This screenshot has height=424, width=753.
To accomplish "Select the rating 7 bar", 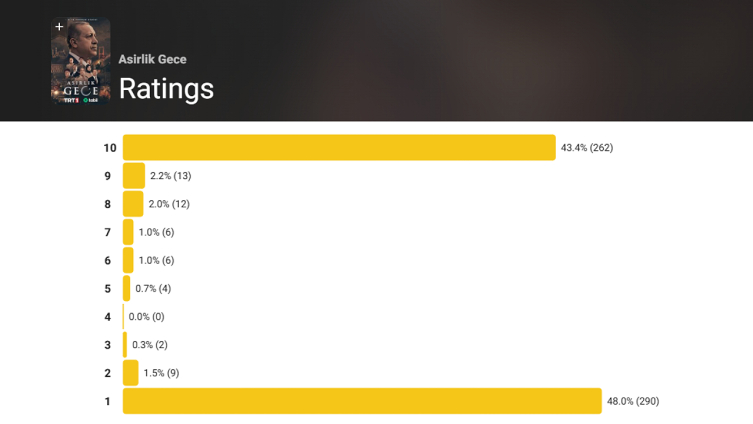I will [128, 232].
